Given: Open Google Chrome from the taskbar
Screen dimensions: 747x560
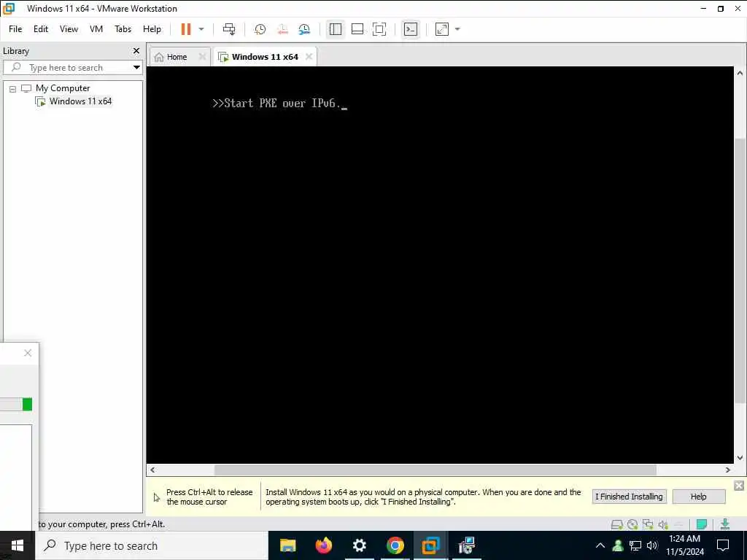Looking at the screenshot, I should click(395, 545).
